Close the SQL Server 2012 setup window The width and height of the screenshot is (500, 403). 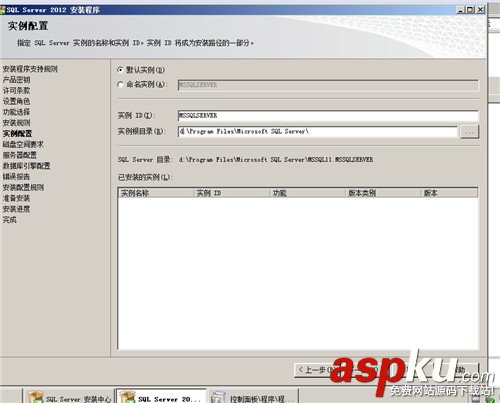(480, 10)
